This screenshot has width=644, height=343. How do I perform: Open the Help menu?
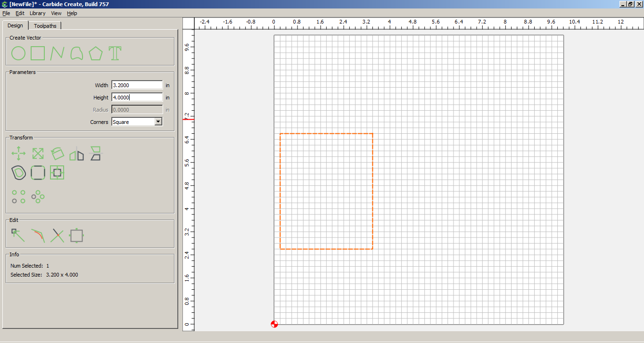(x=72, y=13)
